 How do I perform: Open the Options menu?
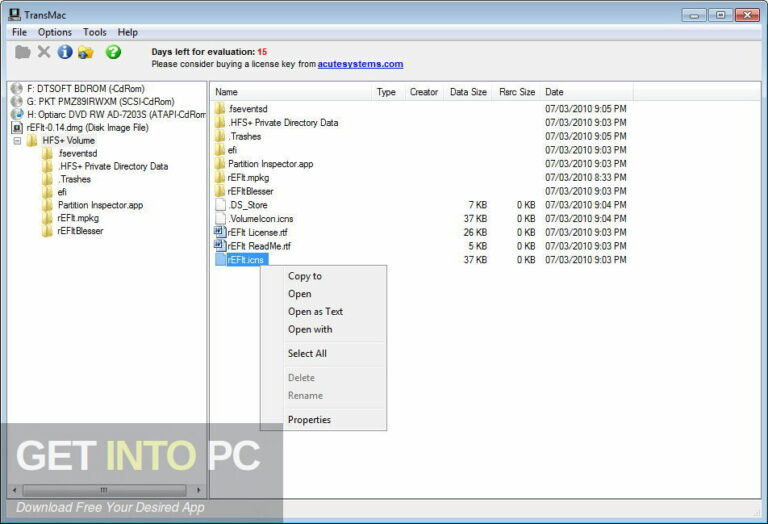pos(55,32)
